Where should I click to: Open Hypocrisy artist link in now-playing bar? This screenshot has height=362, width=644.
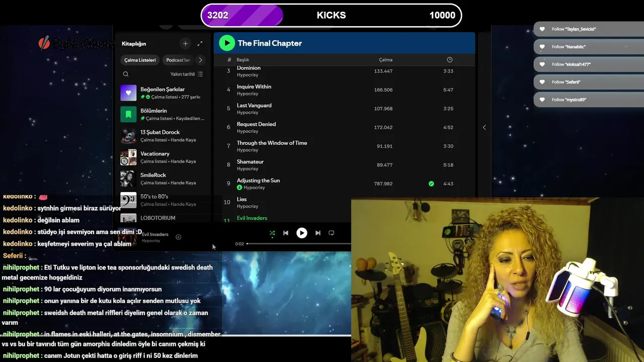[x=151, y=241]
